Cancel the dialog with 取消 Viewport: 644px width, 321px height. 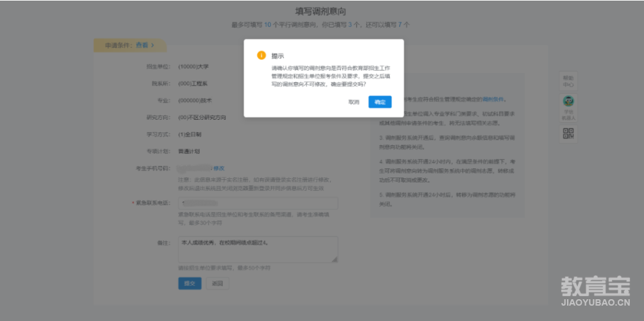(354, 102)
